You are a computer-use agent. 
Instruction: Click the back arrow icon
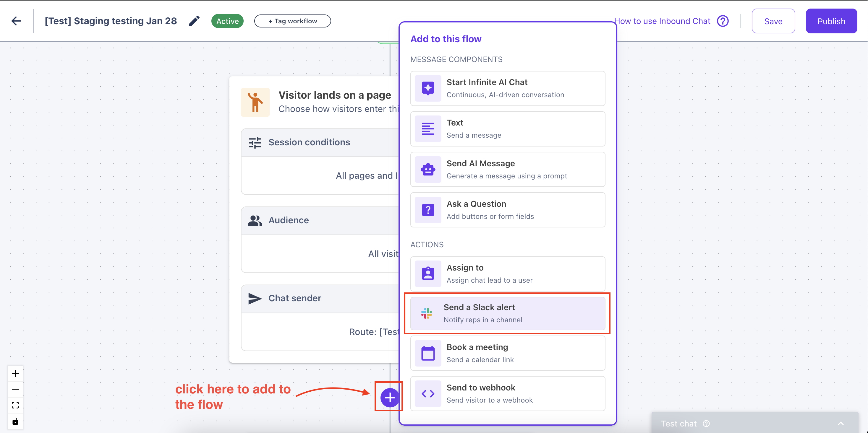16,21
